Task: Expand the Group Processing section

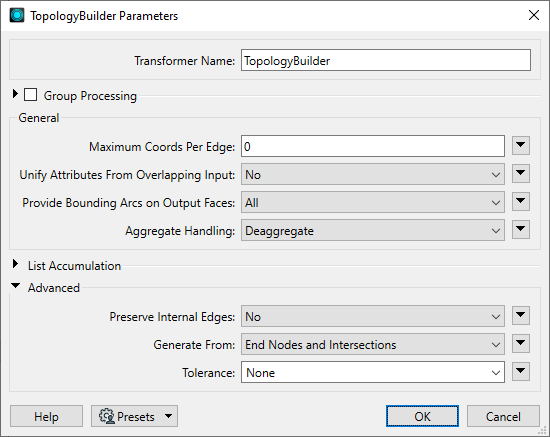Action: click(15, 94)
